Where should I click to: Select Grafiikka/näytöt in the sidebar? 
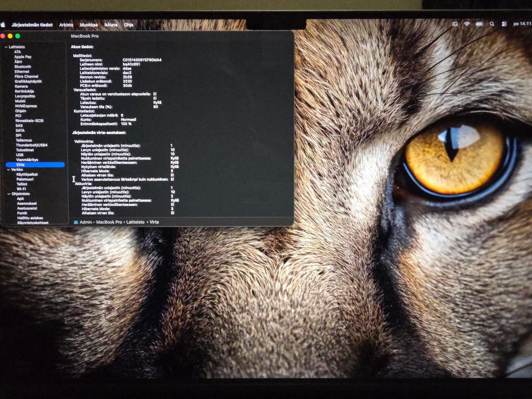point(28,81)
